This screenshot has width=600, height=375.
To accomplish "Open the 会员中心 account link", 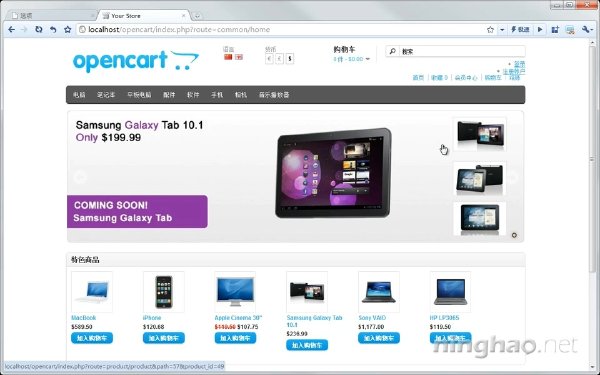I will (x=466, y=78).
